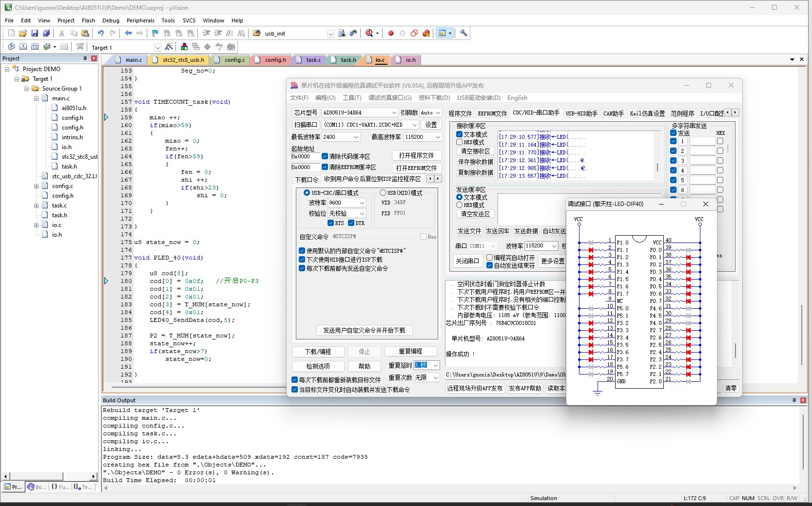The height and width of the screenshot is (506, 812).
Task: Select the USB-CDC/串口模式 radio button
Action: click(307, 193)
